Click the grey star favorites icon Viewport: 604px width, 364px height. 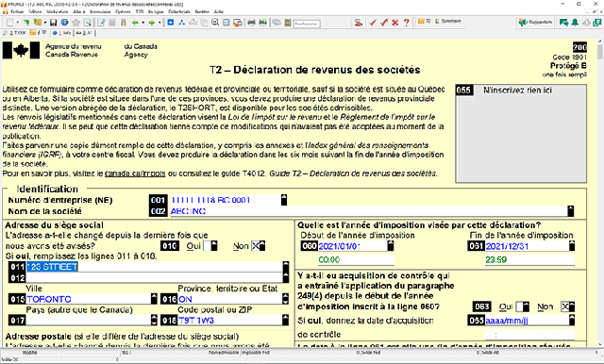coord(75,23)
